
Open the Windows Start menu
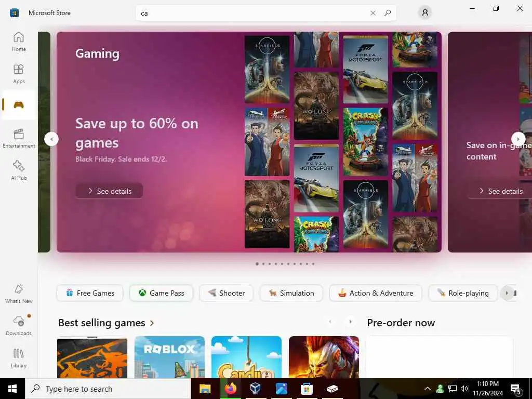tap(12, 389)
